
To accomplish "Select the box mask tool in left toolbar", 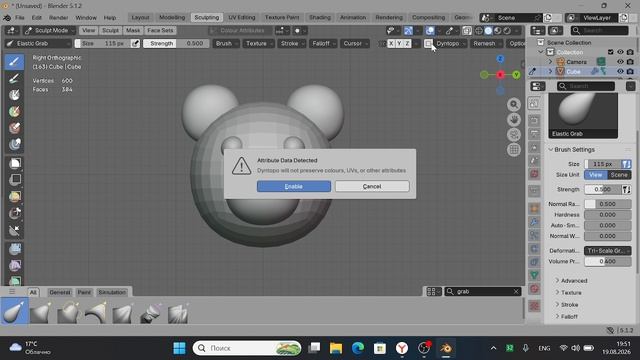I will [x=15, y=163].
